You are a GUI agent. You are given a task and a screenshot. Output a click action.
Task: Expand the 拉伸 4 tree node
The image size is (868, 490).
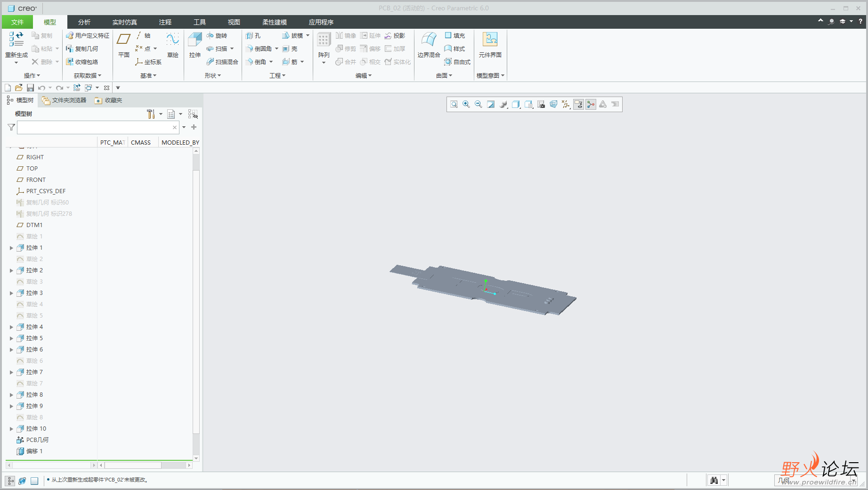11,327
